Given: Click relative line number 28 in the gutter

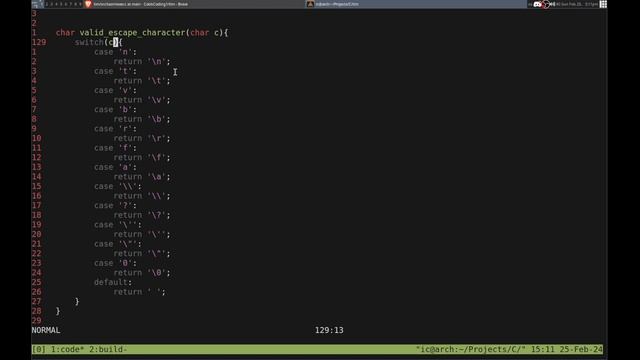Looking at the screenshot, I should point(36,311).
